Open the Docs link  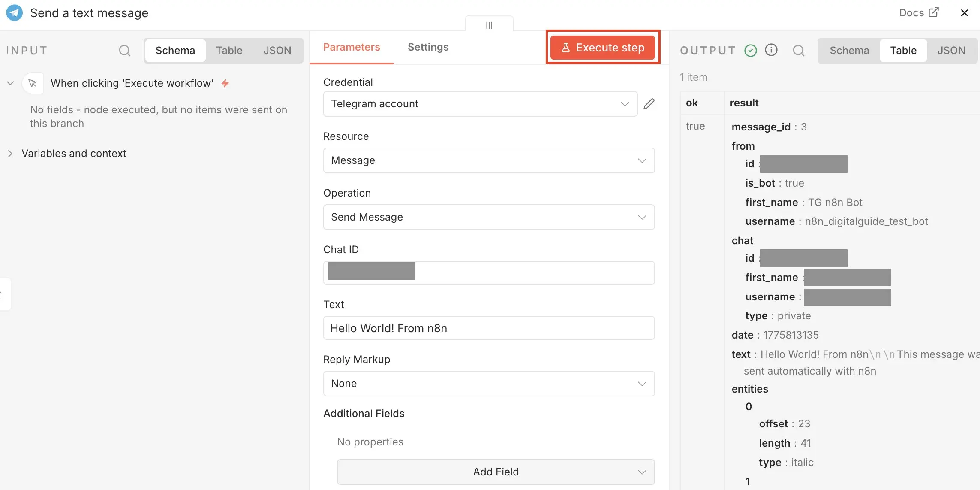pos(911,12)
